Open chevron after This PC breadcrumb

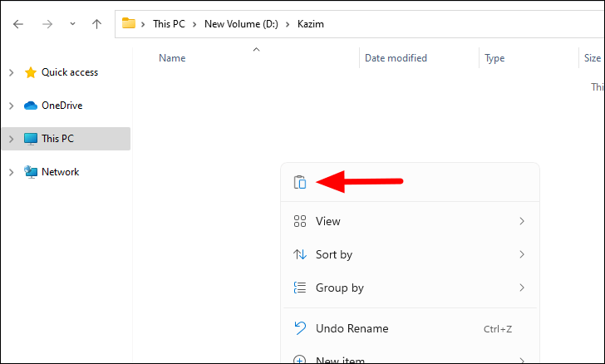pos(194,24)
